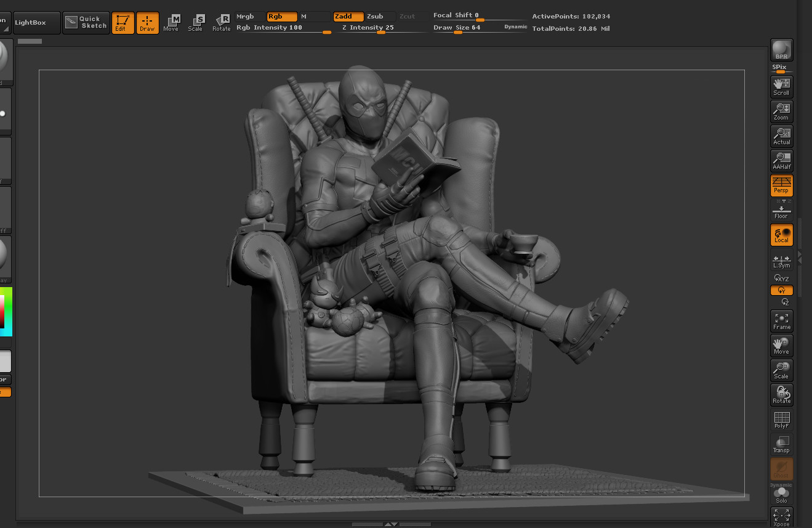Viewport: 812px width, 528px height.
Task: Click the Quick Sketch button
Action: click(x=86, y=22)
